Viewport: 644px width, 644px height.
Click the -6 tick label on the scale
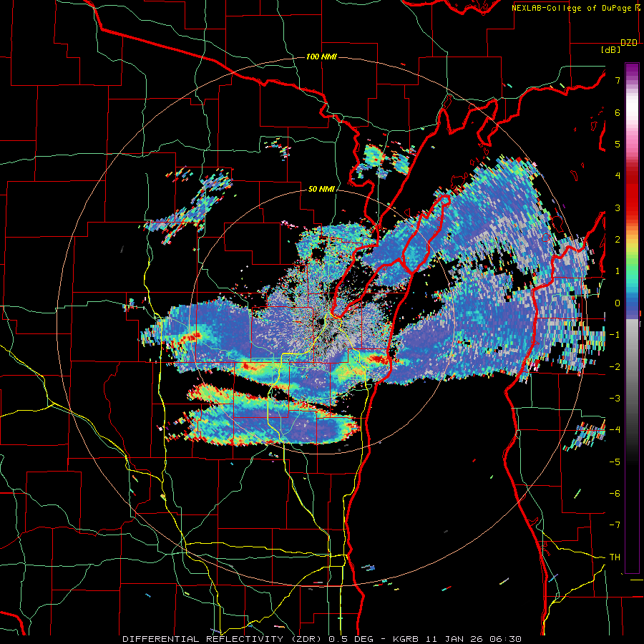pyautogui.click(x=615, y=494)
